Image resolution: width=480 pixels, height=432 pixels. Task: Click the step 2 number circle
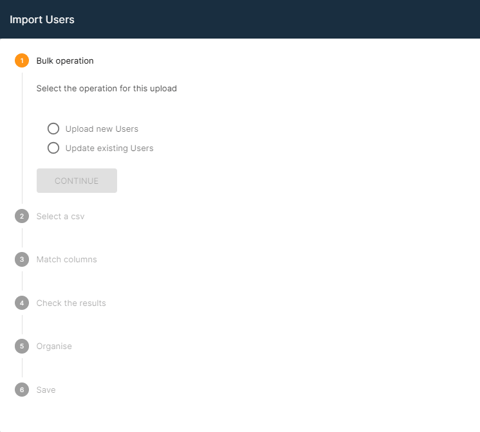(22, 216)
